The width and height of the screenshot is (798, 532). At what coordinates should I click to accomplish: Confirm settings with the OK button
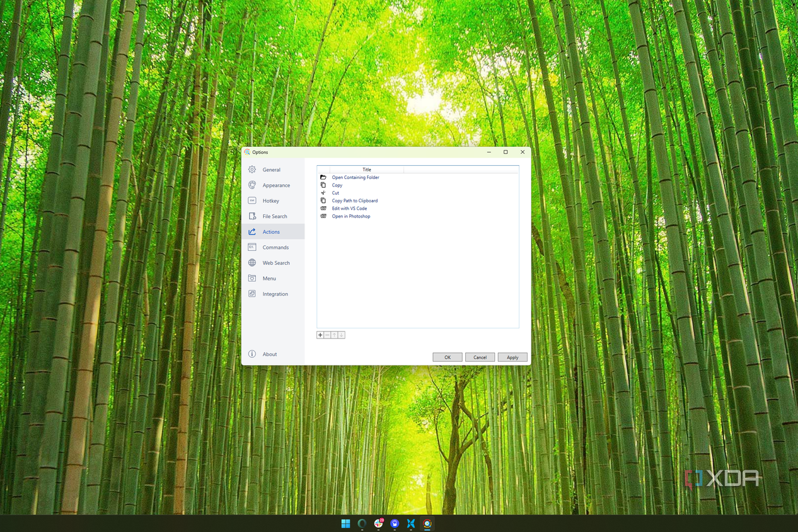pos(448,357)
